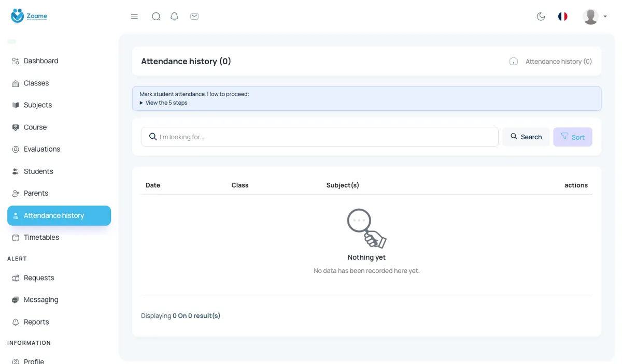Click the Search button
The height and width of the screenshot is (364, 622).
[526, 137]
